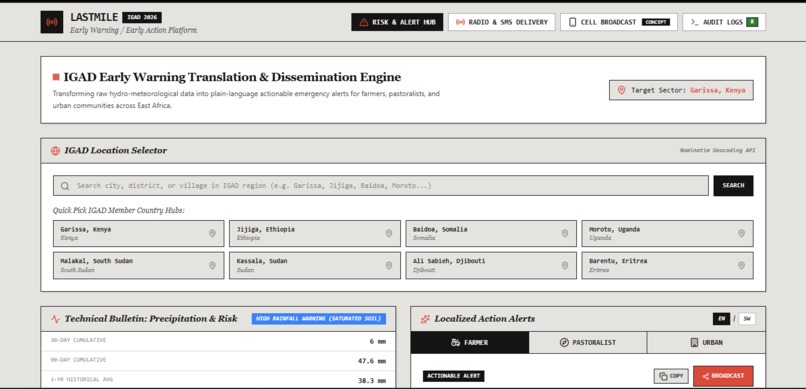Image resolution: width=806 pixels, height=389 pixels.
Task: Open the Radio & SMS Delivery tab
Action: click(x=502, y=22)
